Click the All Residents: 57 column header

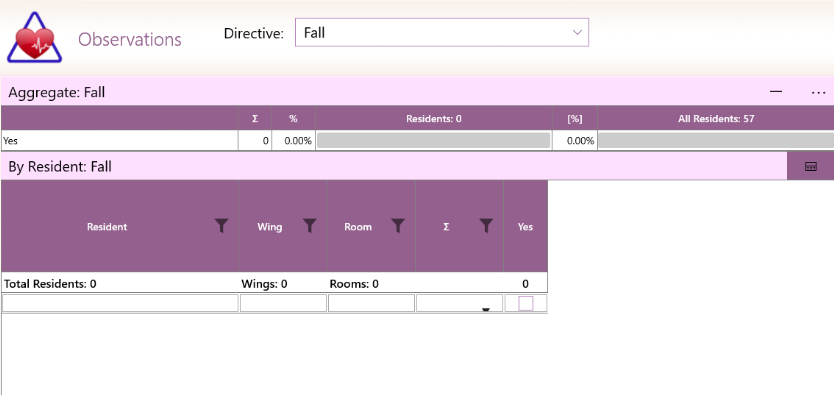pos(716,119)
